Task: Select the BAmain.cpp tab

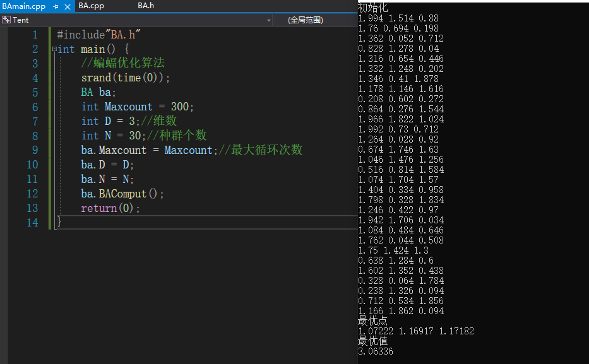Action: click(24, 6)
